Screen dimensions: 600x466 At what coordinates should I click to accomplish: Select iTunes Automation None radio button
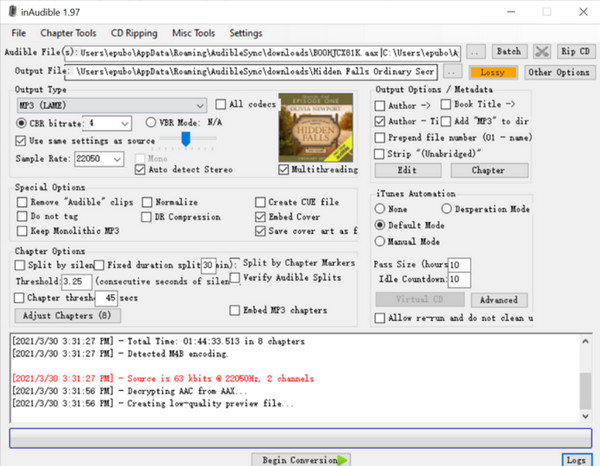pos(380,209)
